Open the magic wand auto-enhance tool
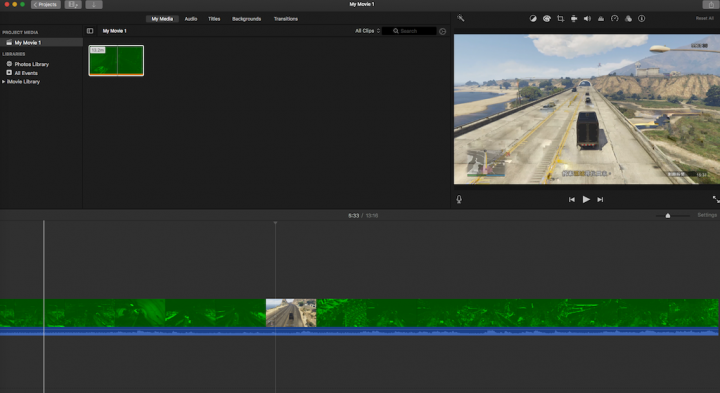The image size is (720, 393). (x=461, y=18)
